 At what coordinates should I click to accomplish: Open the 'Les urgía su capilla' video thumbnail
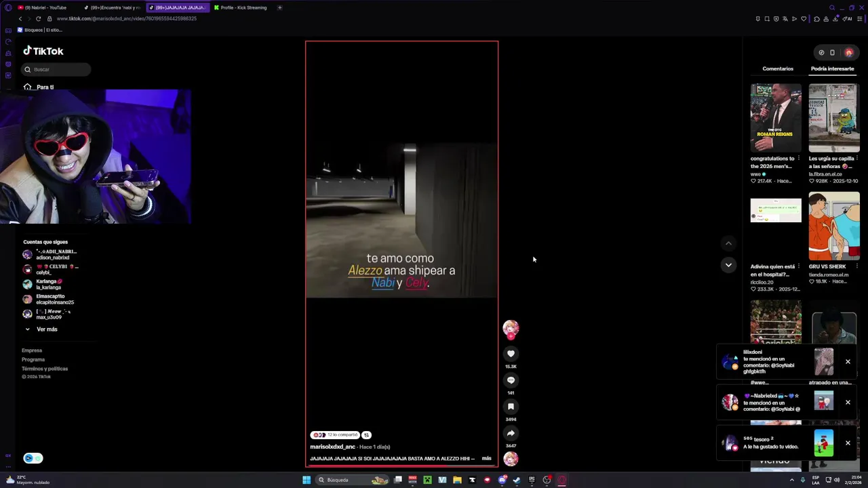834,118
